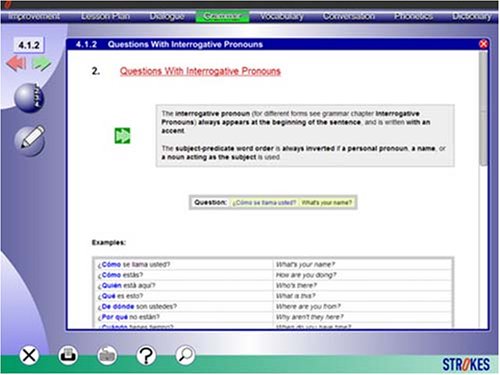Click the highlighted What's your name? translation
The width and height of the screenshot is (500, 375).
pos(326,203)
